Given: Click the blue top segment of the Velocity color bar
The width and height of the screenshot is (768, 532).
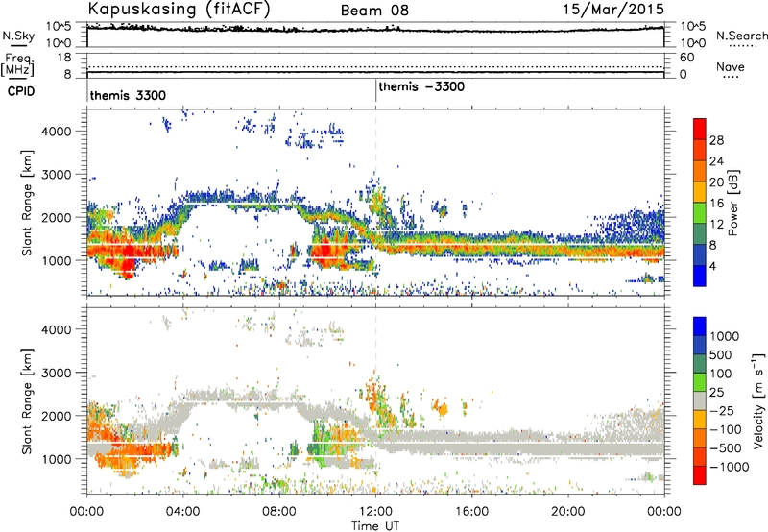Looking at the screenshot, I should [700, 326].
